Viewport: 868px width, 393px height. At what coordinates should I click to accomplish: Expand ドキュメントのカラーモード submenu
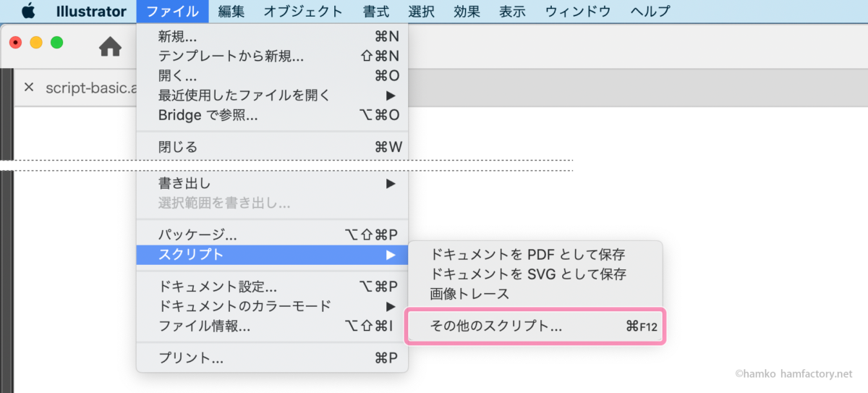coord(272,306)
